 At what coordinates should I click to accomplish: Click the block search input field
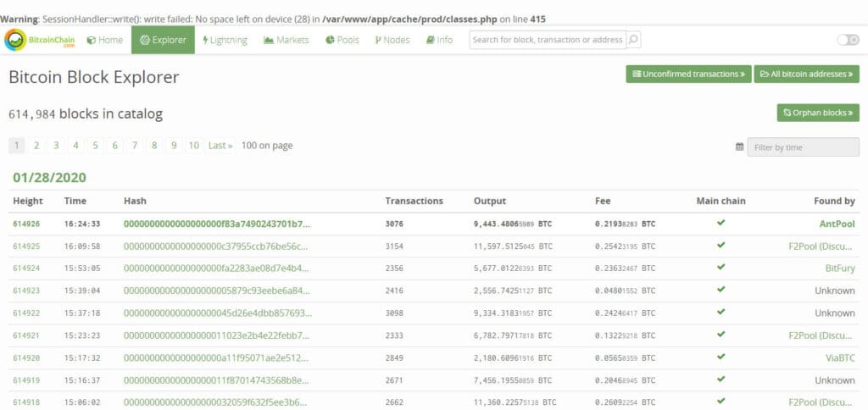(x=548, y=40)
